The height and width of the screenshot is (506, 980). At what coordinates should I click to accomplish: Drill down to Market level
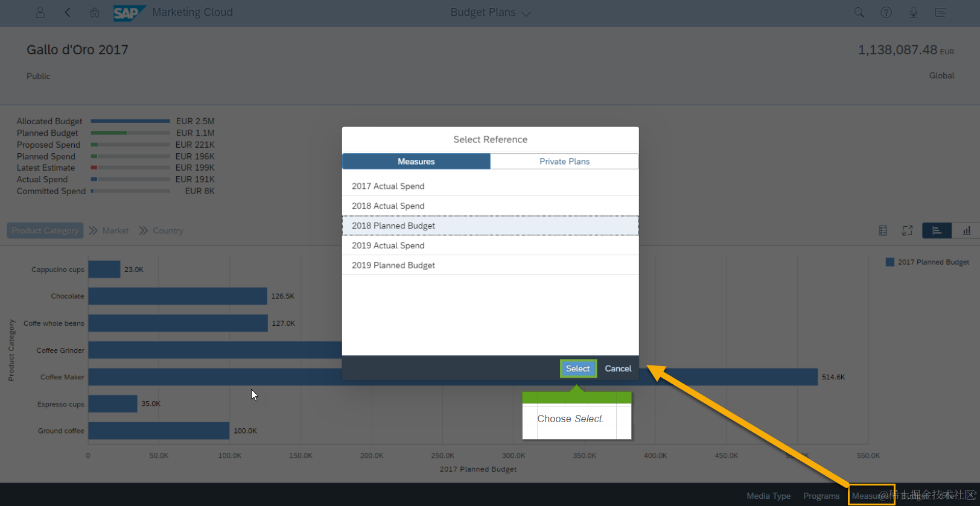tap(115, 230)
